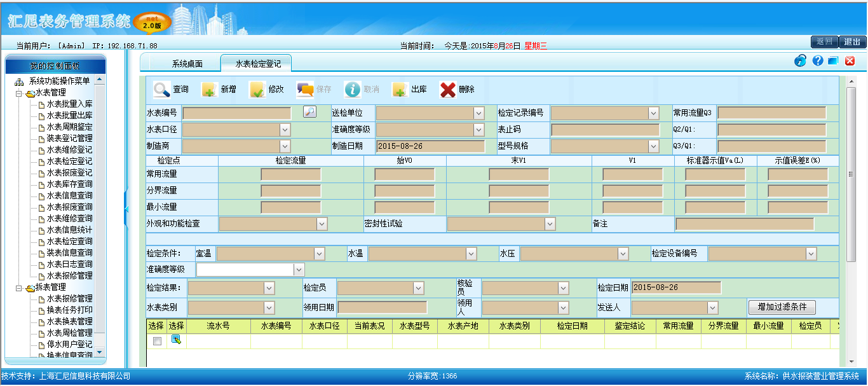Click the 新增 add record icon
This screenshot has width=868, height=386.
(209, 90)
